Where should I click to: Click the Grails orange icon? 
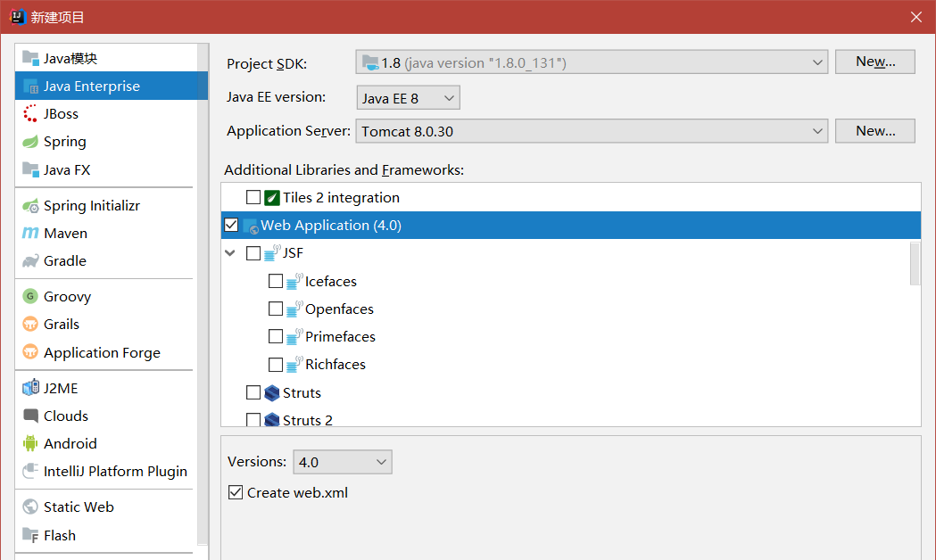point(30,324)
